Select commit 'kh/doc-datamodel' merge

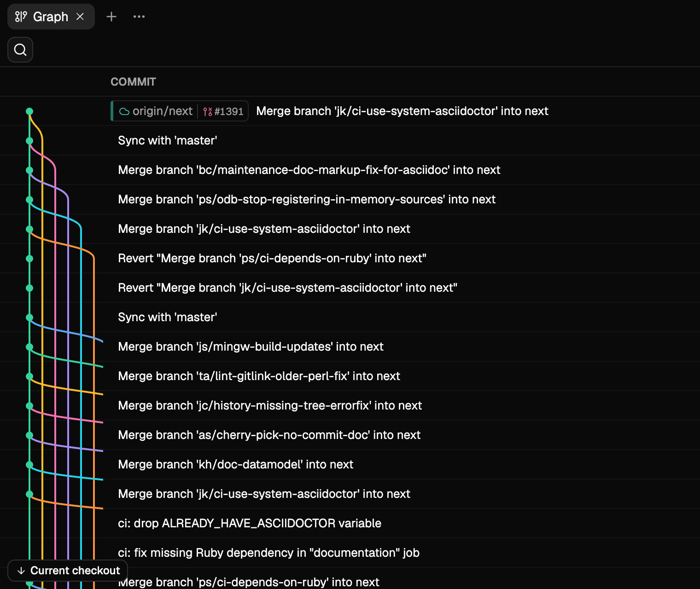point(350,464)
